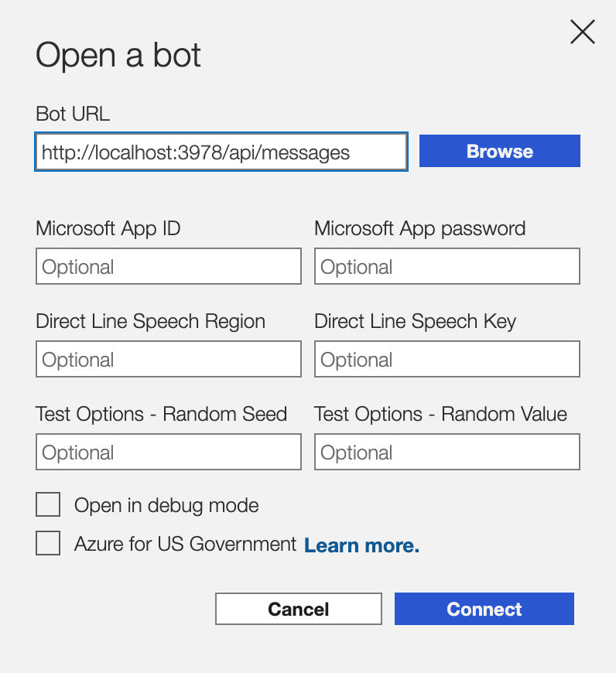
Task: Click the Azure for US Government label text
Action: [186, 544]
